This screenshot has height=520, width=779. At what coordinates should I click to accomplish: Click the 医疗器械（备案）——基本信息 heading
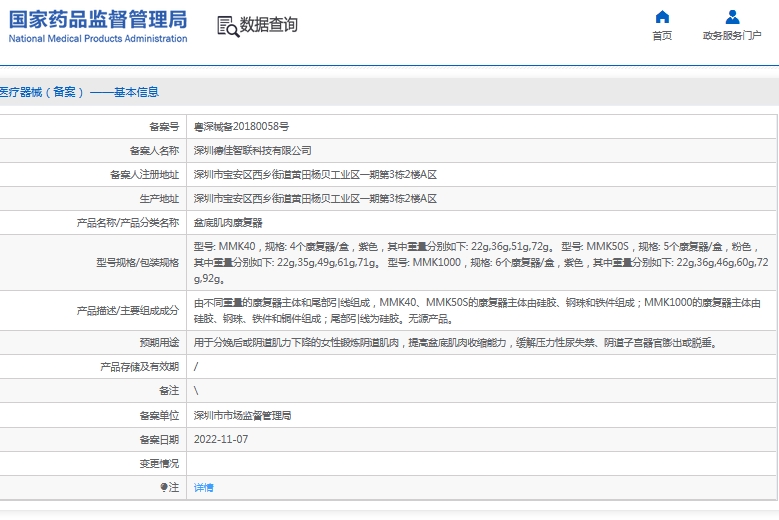[x=79, y=92]
